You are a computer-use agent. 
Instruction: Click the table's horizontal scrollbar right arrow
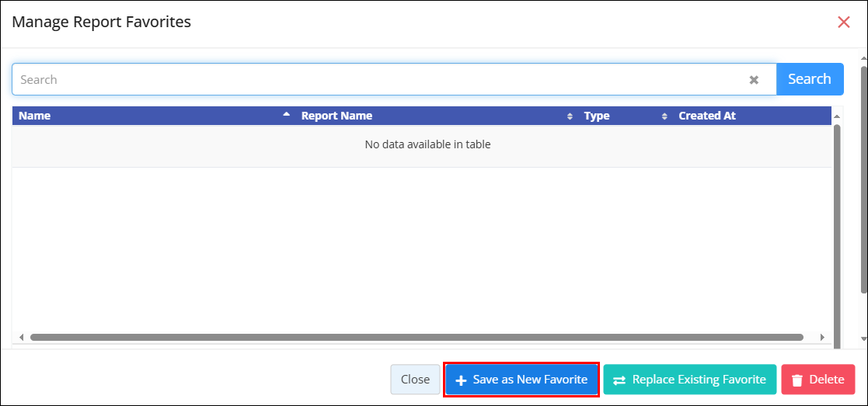coord(822,337)
